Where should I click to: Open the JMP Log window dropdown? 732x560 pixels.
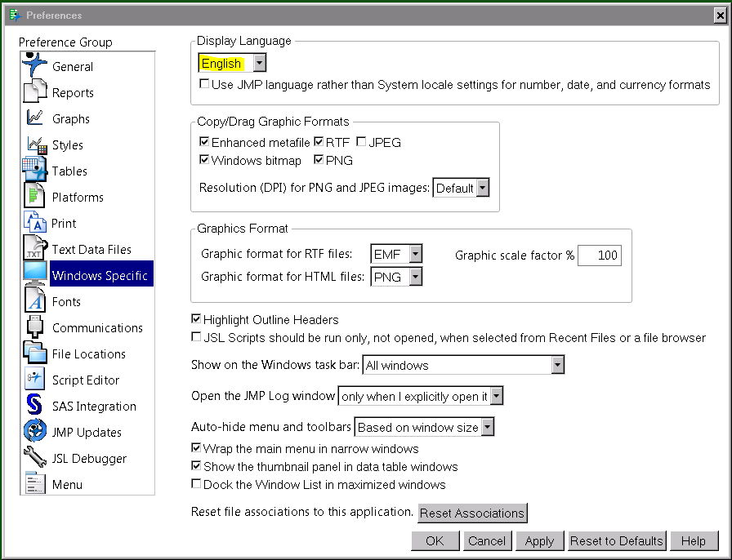coord(497,396)
